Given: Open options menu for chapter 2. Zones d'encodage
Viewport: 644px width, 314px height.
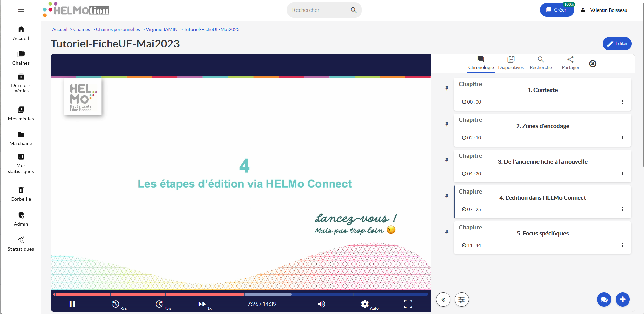Looking at the screenshot, I should 622,138.
